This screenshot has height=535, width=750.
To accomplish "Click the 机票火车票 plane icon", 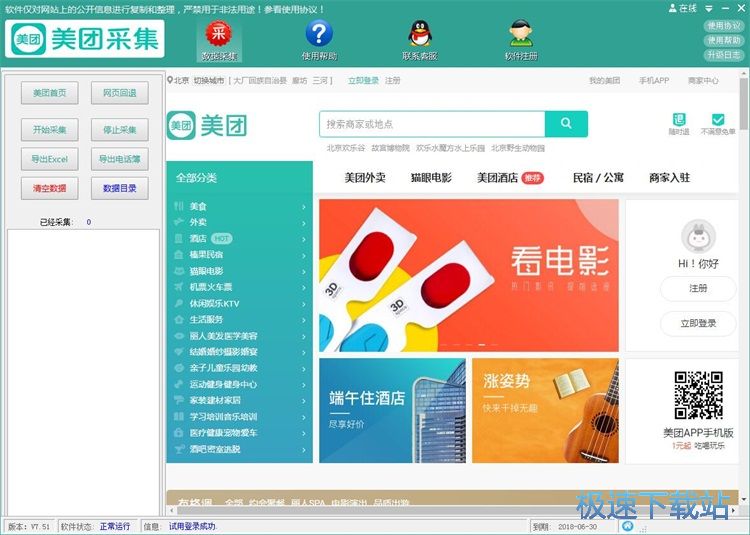I will click(x=179, y=287).
